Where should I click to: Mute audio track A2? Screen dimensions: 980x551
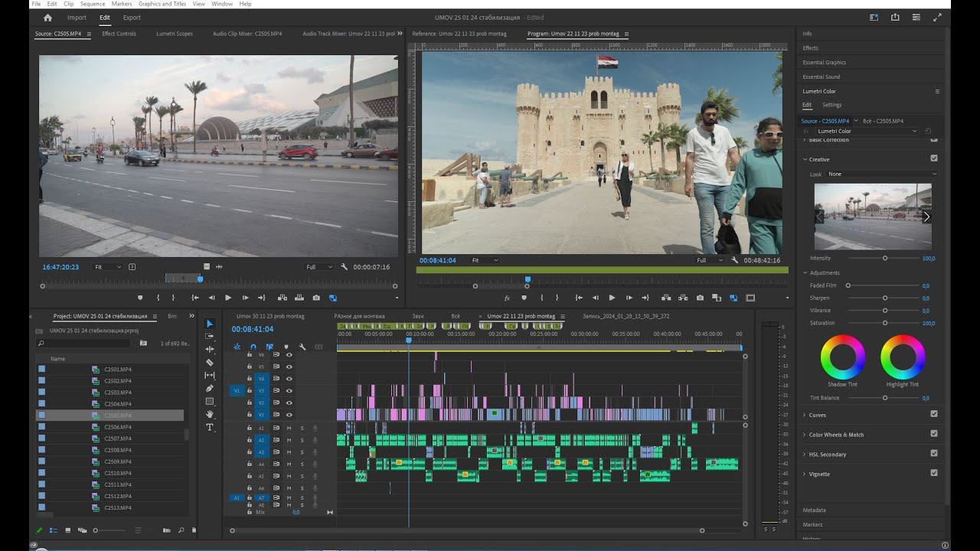289,440
